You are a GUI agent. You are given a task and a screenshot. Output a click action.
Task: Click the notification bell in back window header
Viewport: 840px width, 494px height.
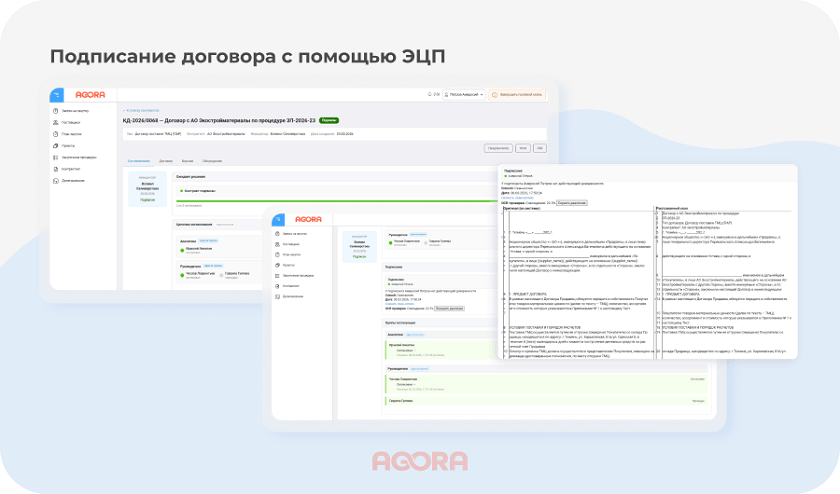[430, 94]
